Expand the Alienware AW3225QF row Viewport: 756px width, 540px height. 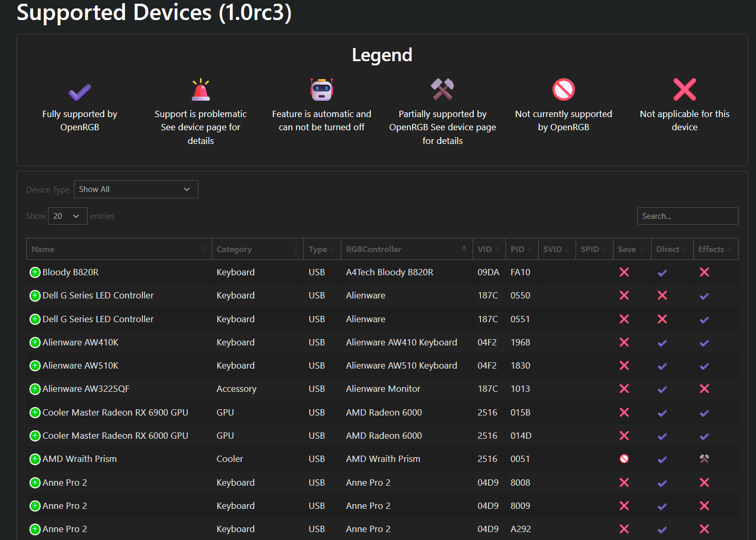pyautogui.click(x=35, y=389)
